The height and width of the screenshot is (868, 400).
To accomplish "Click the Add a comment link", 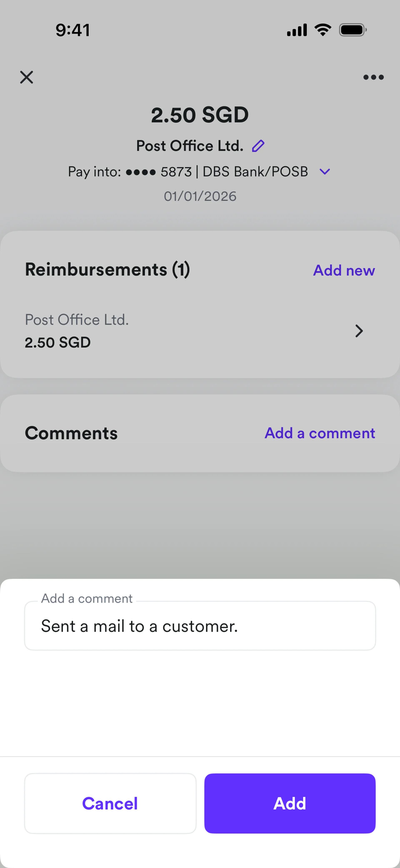I will pos(320,433).
